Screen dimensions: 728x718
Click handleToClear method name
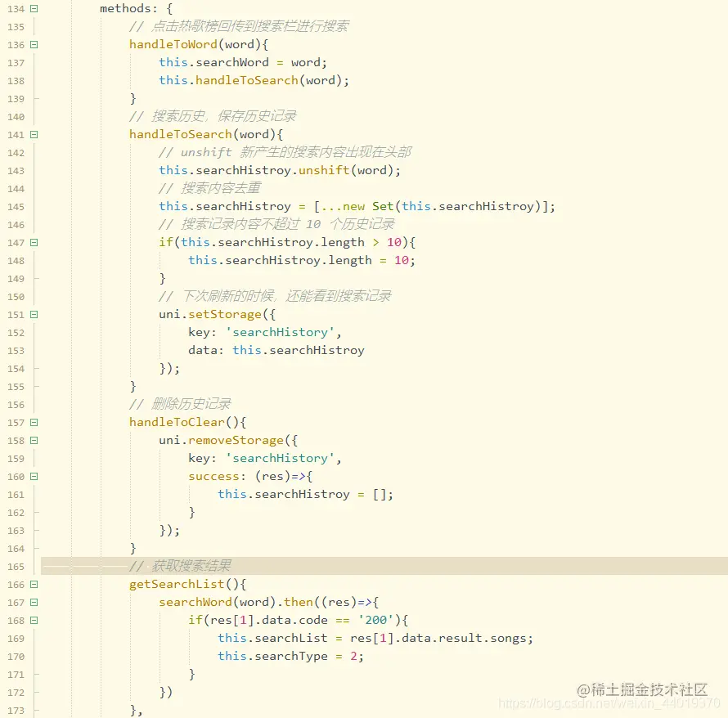[177, 422]
